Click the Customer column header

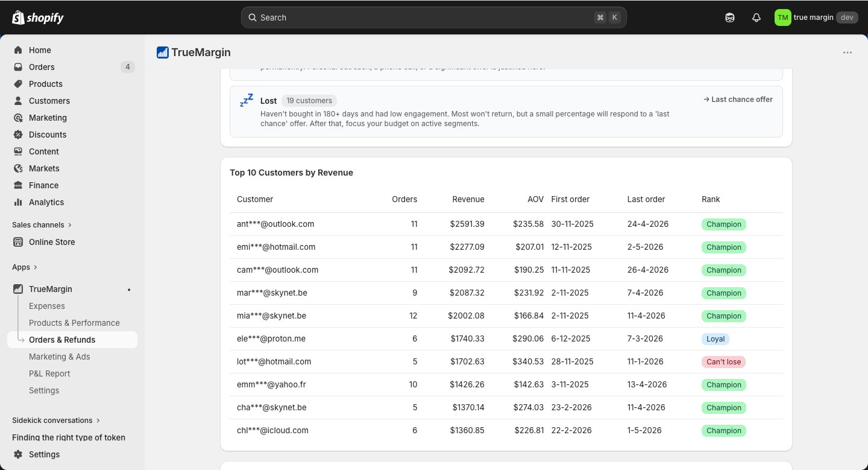pyautogui.click(x=255, y=199)
